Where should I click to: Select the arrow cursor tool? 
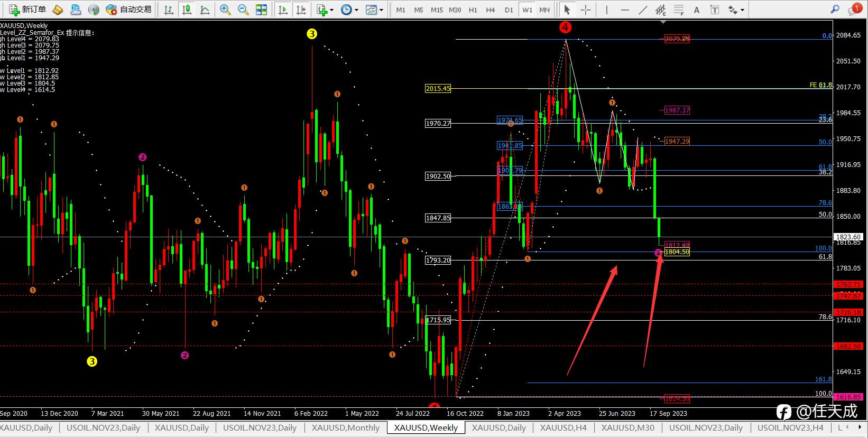coord(567,10)
